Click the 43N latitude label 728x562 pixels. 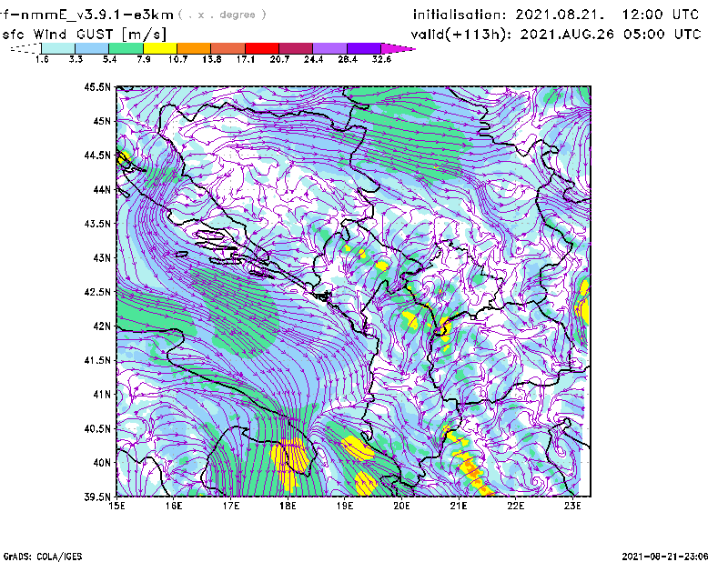(102, 257)
